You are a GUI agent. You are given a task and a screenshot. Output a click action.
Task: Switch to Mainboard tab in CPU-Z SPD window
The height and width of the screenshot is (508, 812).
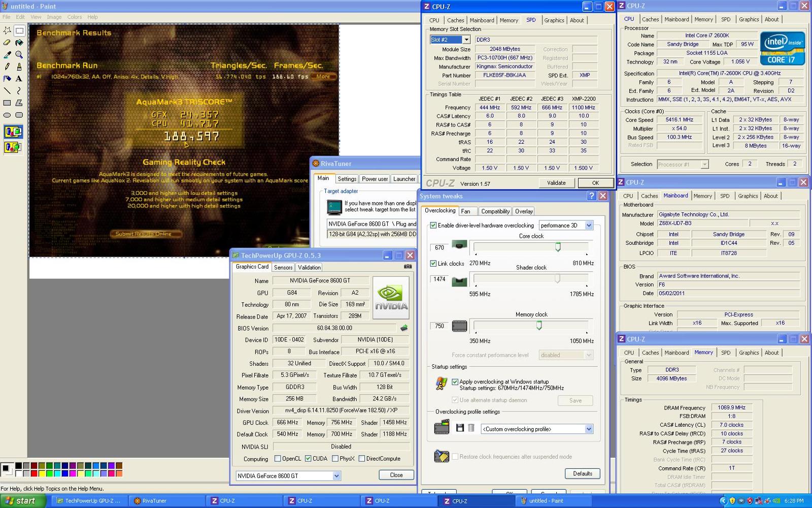click(482, 20)
